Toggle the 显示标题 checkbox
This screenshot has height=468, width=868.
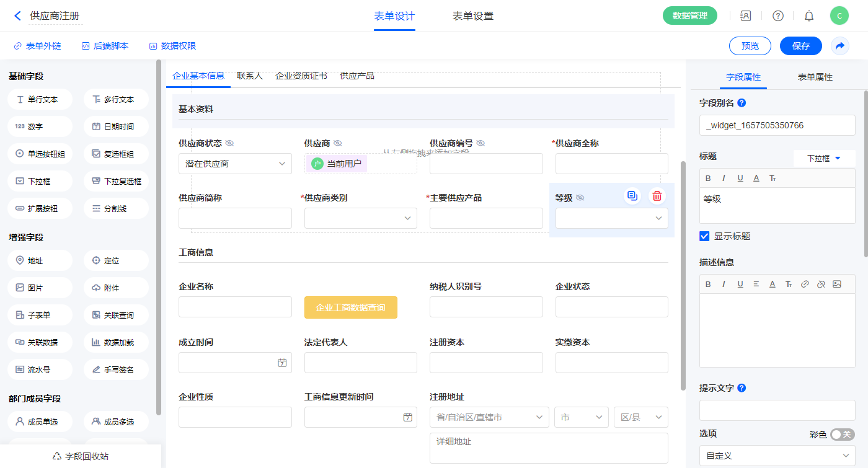(704, 236)
